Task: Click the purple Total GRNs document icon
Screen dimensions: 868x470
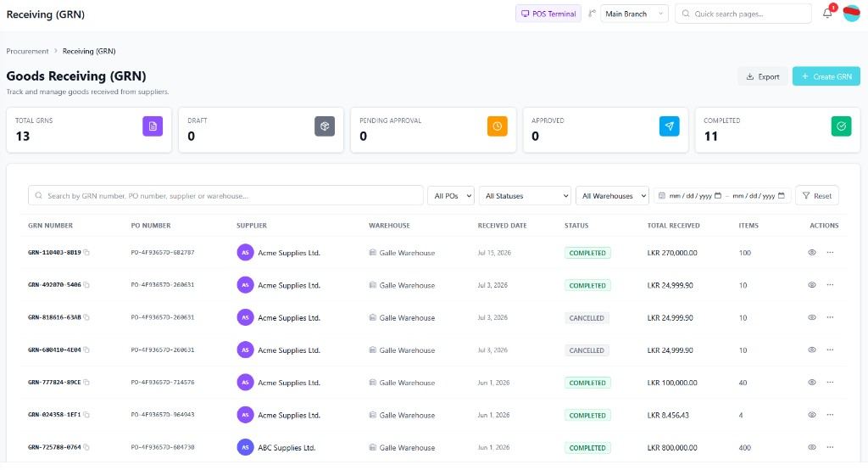Action: tap(153, 126)
